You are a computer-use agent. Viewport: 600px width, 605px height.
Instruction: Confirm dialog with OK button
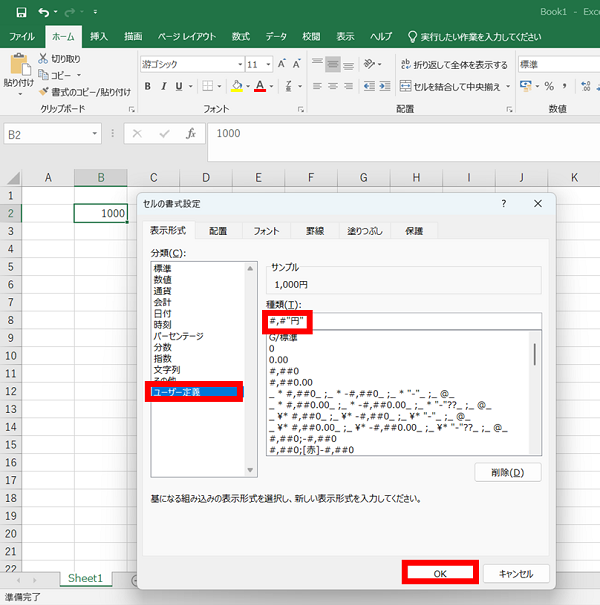440,573
